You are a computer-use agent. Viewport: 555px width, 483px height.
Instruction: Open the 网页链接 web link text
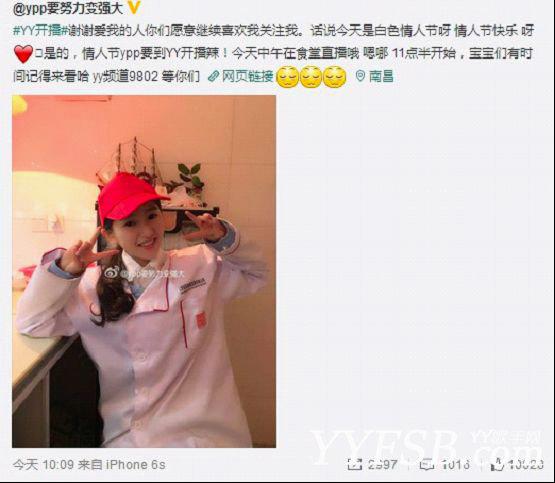pyautogui.click(x=247, y=76)
